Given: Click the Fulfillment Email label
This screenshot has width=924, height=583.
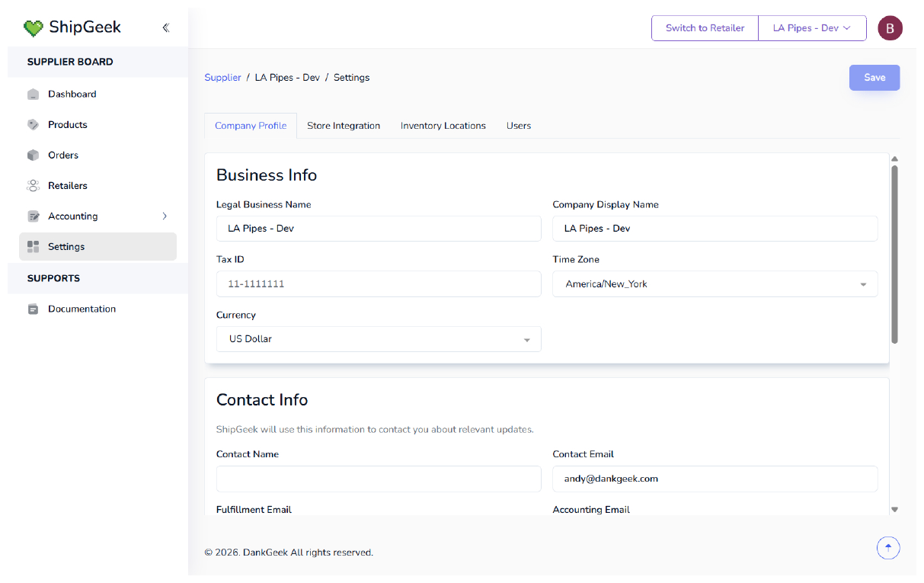Looking at the screenshot, I should [254, 510].
